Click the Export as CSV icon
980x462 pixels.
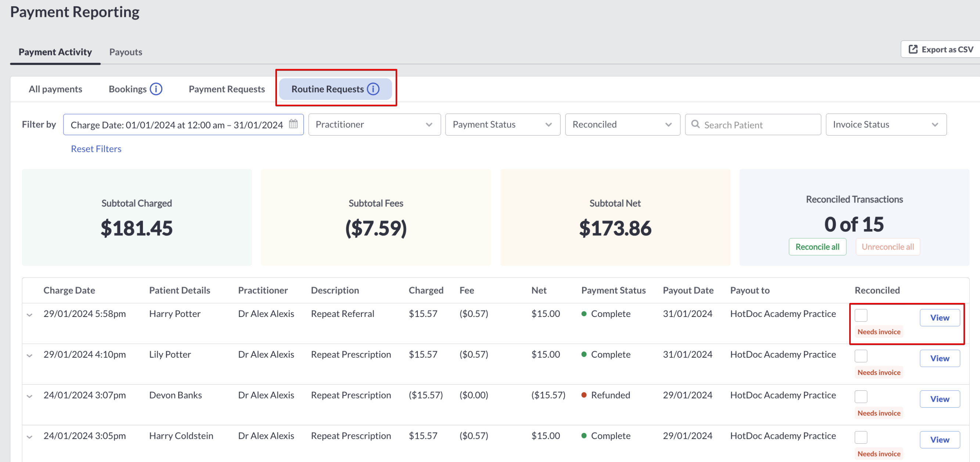point(913,50)
